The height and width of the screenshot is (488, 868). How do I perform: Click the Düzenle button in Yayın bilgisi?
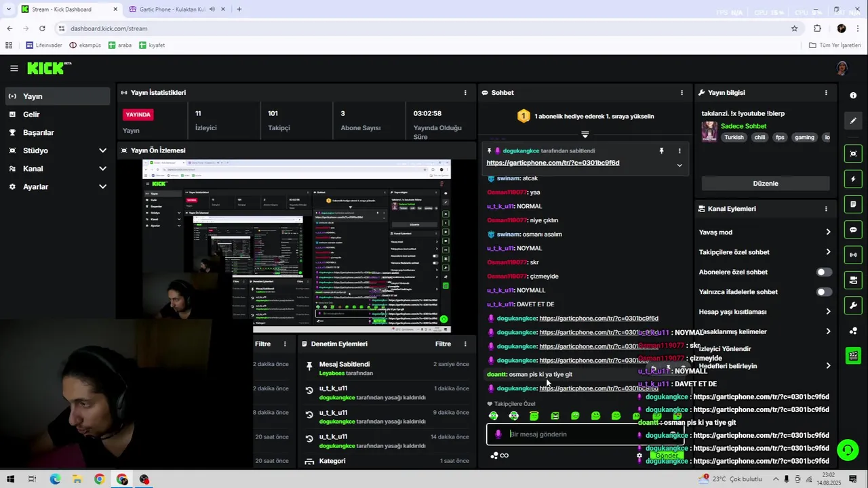766,184
